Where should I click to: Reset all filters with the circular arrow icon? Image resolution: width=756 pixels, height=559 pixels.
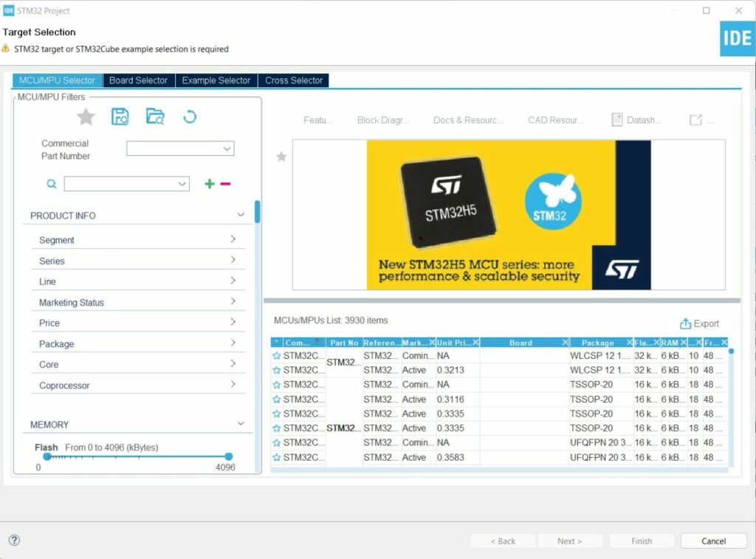(x=190, y=117)
